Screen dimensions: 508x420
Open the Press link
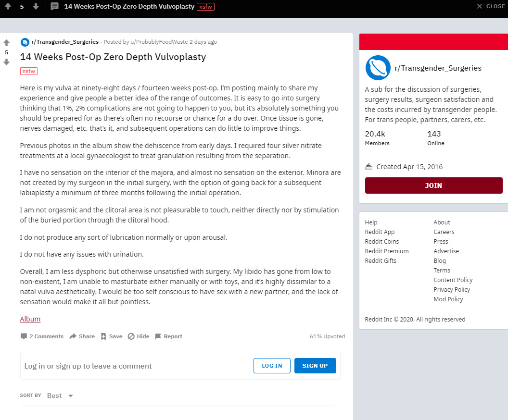(x=441, y=241)
